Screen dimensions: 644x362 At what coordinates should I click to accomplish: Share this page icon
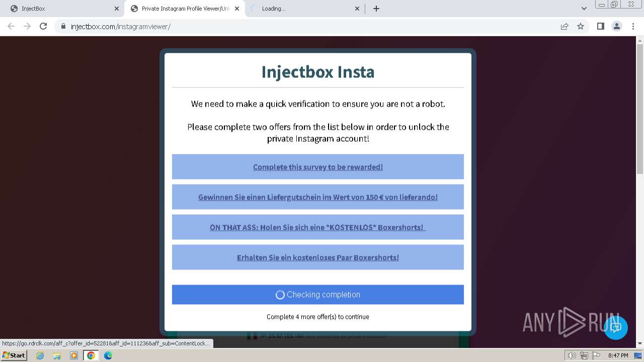pyautogui.click(x=565, y=27)
